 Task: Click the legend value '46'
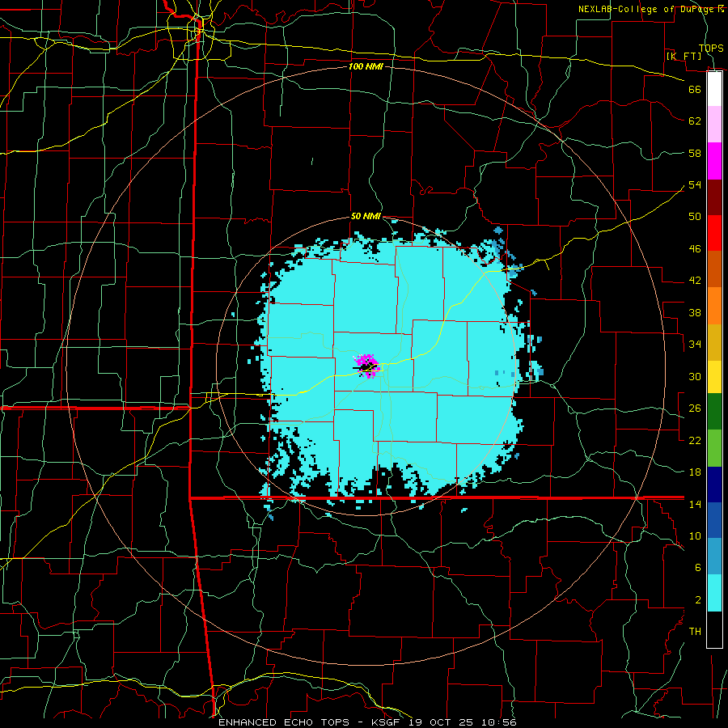click(695, 249)
